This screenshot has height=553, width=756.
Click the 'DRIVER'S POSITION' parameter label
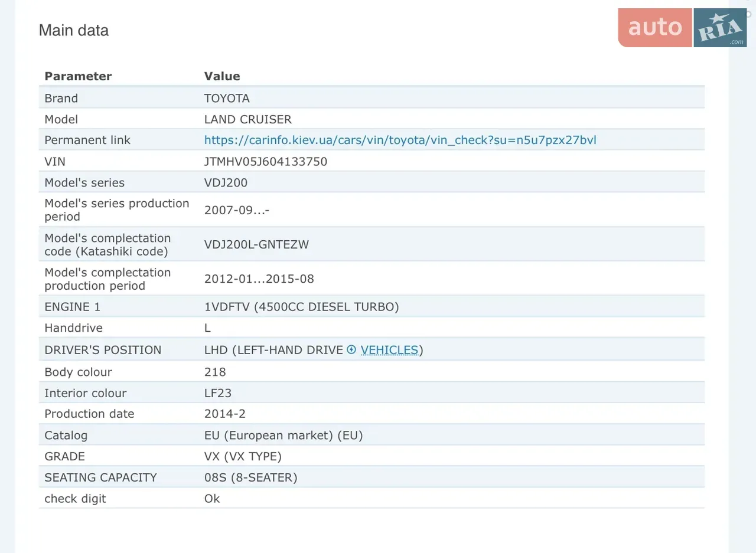coord(103,350)
